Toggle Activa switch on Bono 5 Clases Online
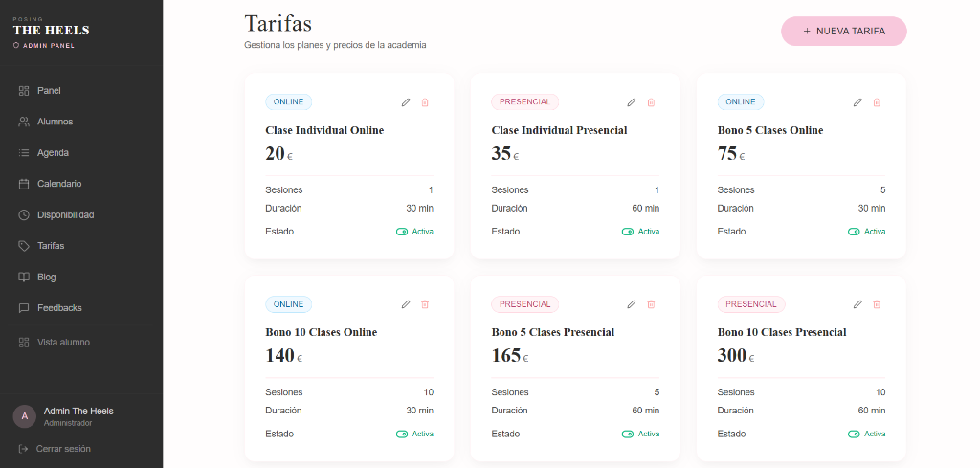The image size is (980, 468). point(854,232)
